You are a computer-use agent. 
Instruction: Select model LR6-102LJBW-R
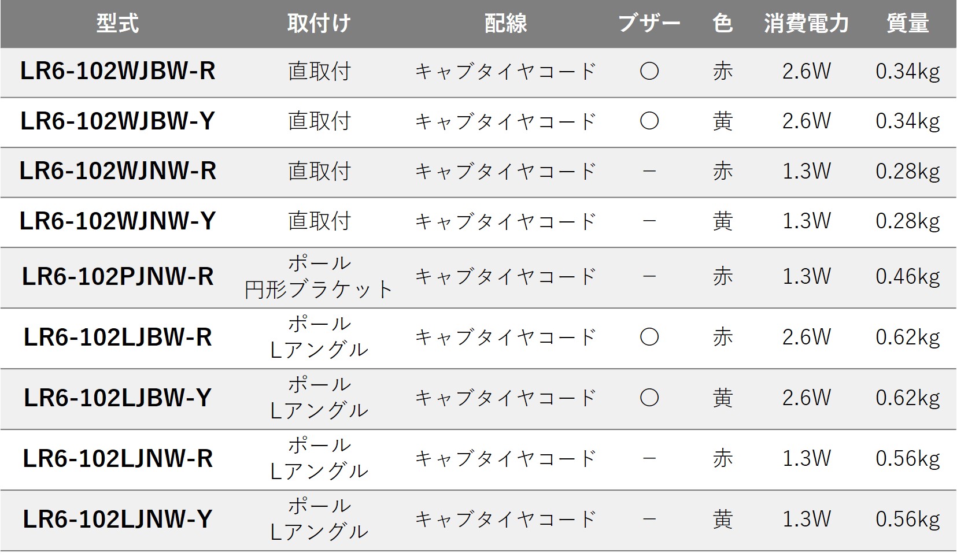(x=117, y=338)
